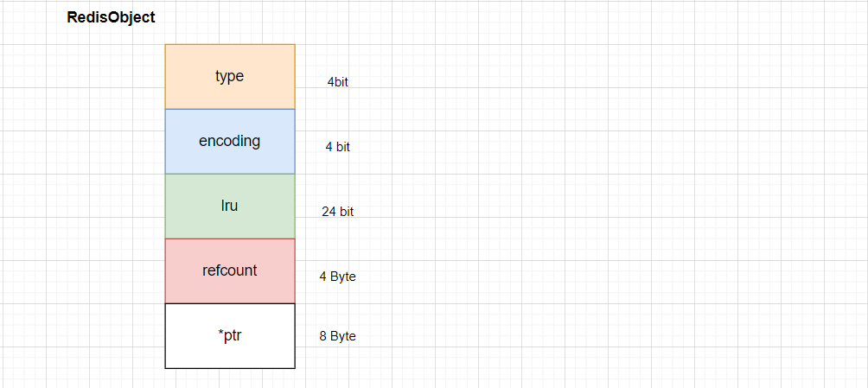This screenshot has width=868, height=388.
Task: Click the top edge of the type box
Action: [230, 44]
